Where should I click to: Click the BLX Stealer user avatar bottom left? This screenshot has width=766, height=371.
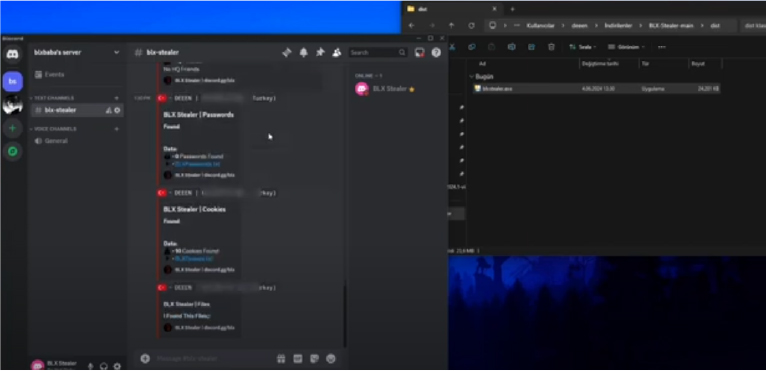pos(37,365)
